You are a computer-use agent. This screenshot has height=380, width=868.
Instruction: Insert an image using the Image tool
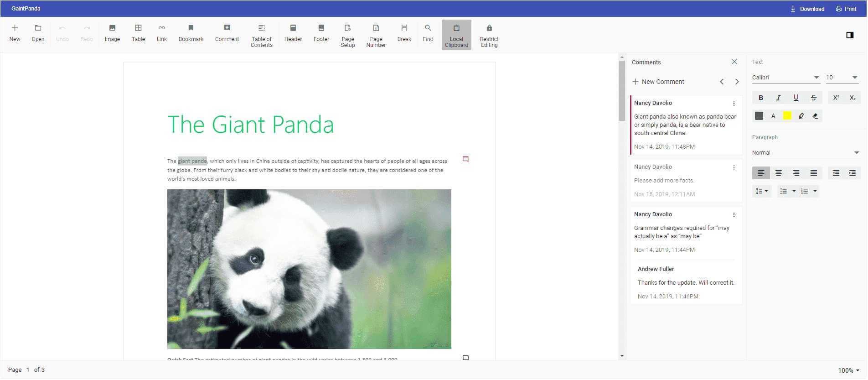(112, 33)
